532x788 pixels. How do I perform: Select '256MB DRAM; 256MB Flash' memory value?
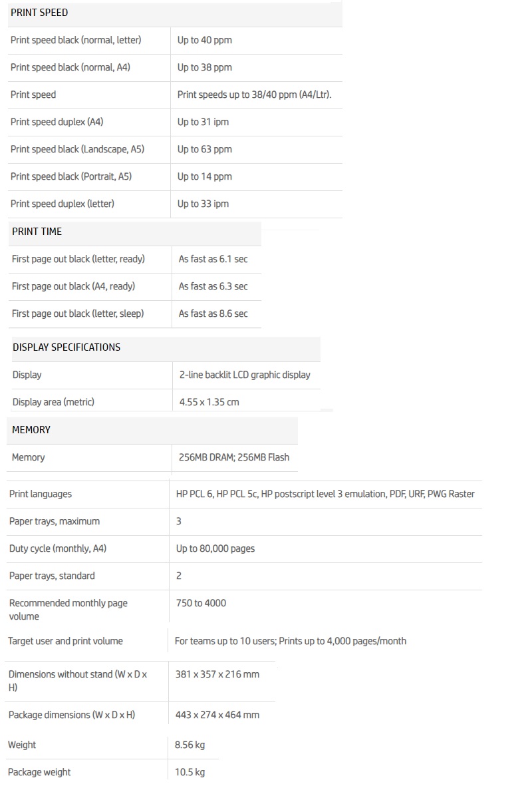point(234,457)
